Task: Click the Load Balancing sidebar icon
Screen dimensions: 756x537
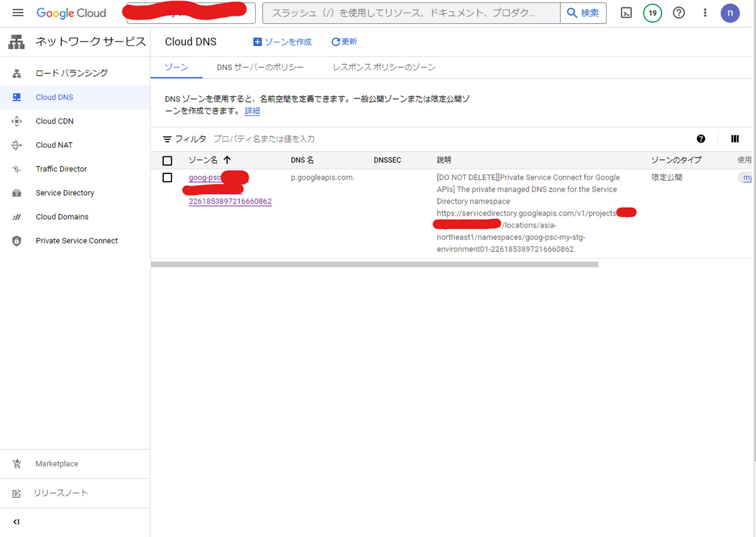Action: click(17, 73)
